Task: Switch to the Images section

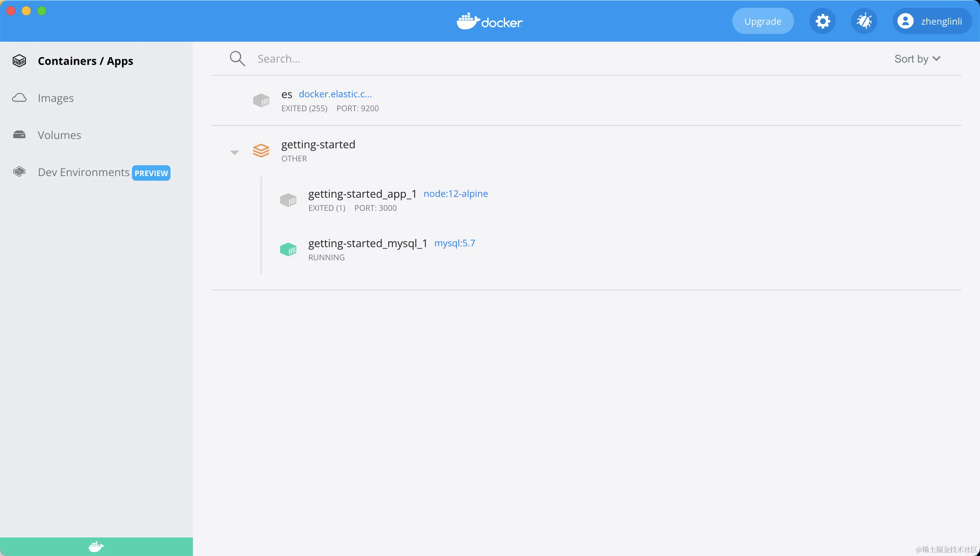Action: (56, 98)
